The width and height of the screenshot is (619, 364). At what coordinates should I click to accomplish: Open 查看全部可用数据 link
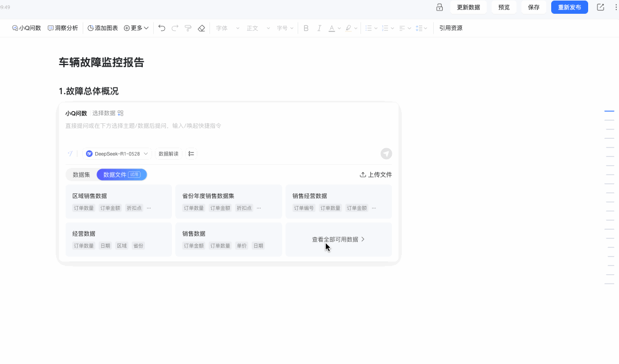coord(338,240)
